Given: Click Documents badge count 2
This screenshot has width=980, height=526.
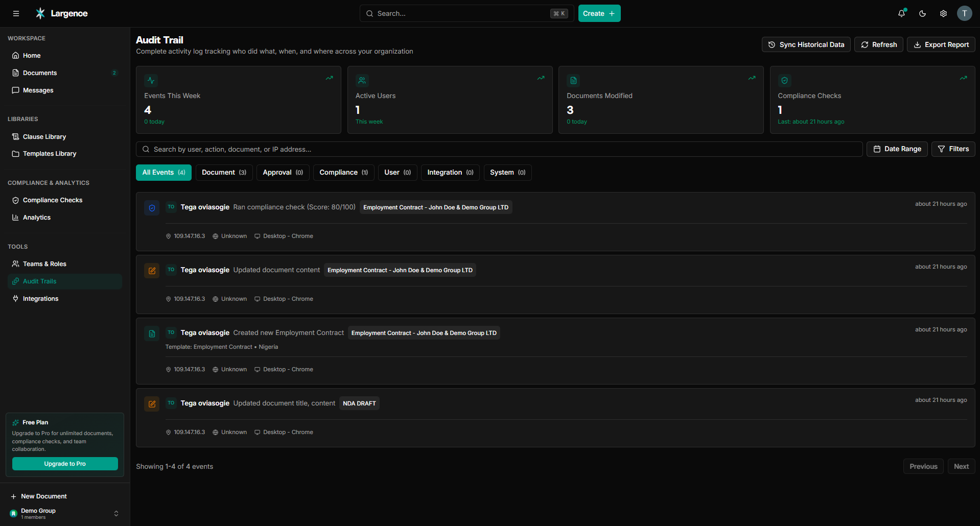Looking at the screenshot, I should (114, 73).
